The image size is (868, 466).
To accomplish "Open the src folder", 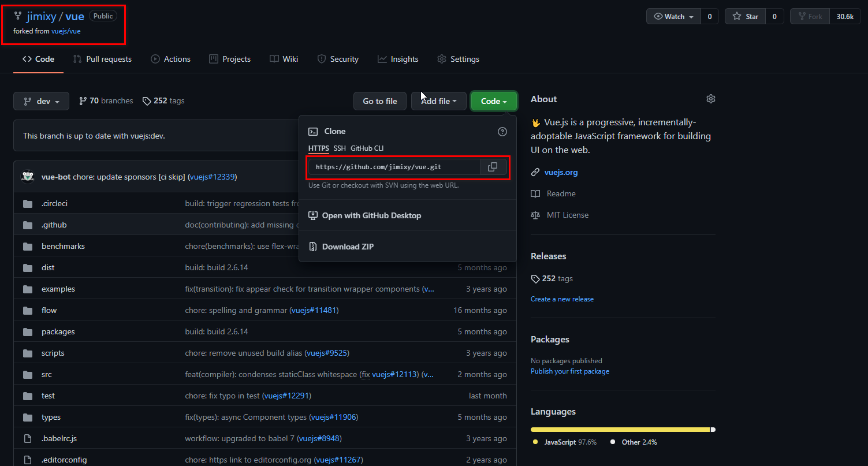I will (47, 374).
